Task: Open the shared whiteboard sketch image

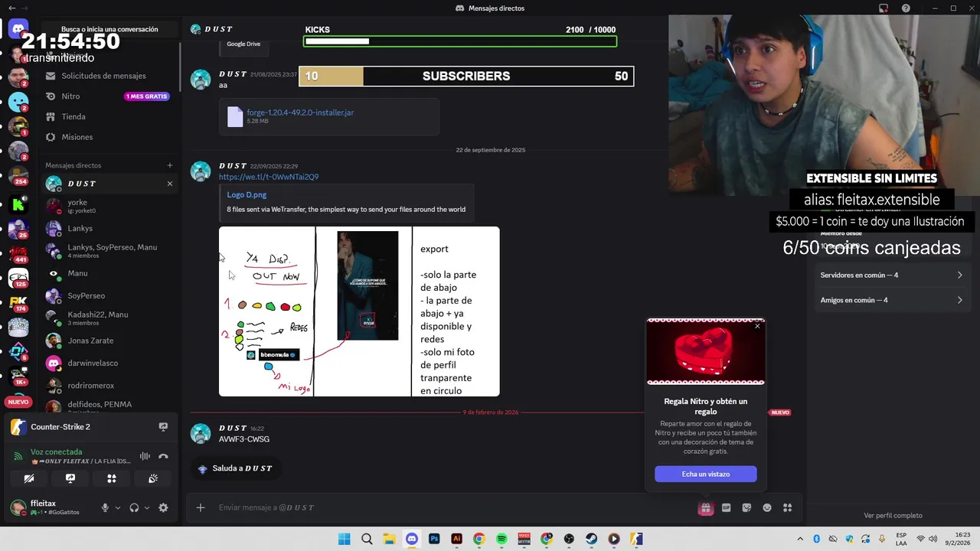Action: click(x=359, y=311)
